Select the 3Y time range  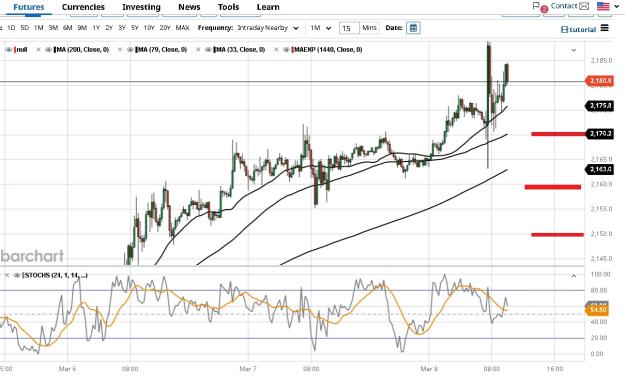(x=122, y=28)
